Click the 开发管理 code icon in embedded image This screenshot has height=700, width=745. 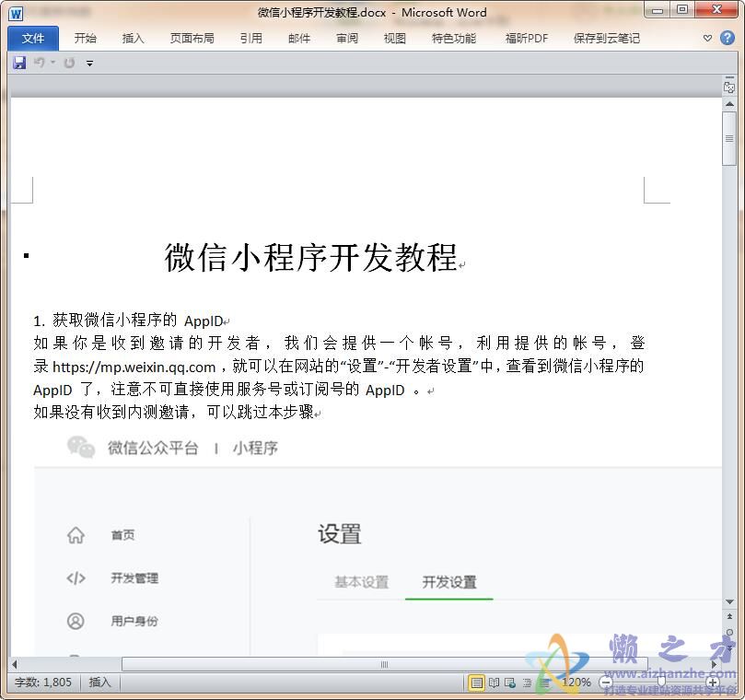(x=76, y=577)
